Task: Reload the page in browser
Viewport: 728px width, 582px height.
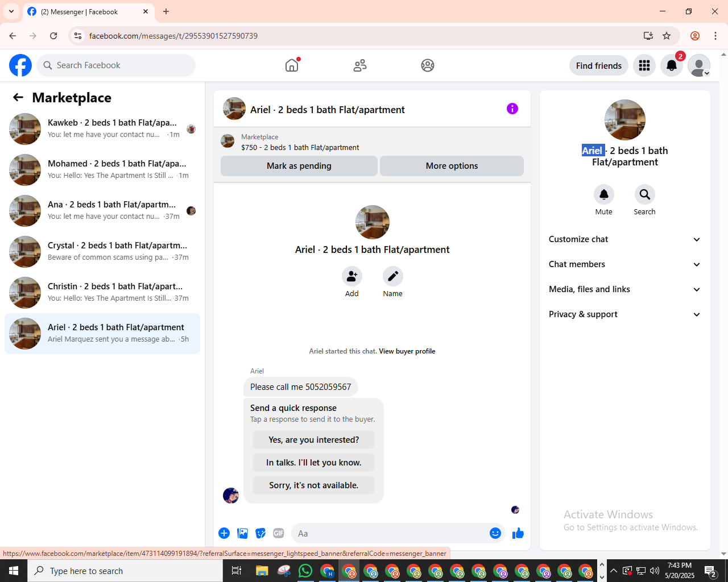Action: click(x=53, y=36)
